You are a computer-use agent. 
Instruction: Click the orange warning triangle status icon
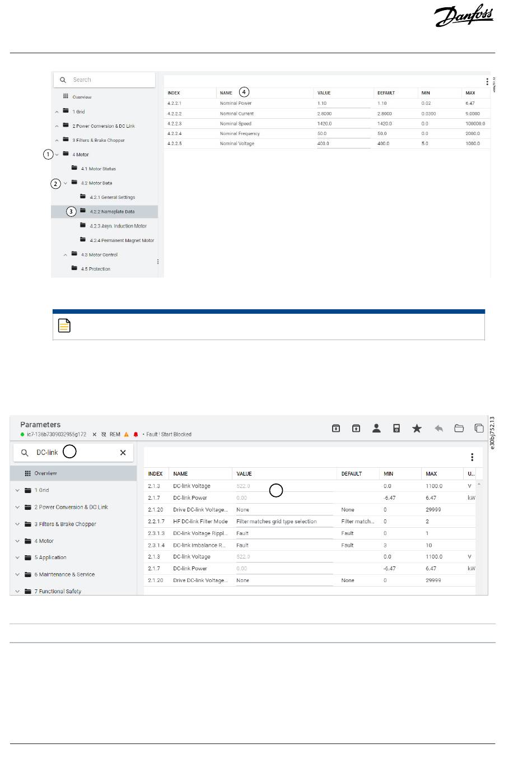coord(127,434)
